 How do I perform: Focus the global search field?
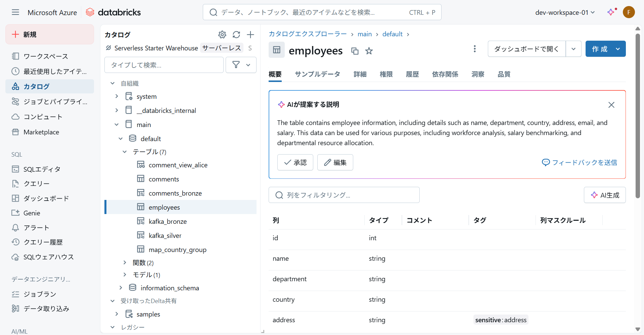(322, 12)
